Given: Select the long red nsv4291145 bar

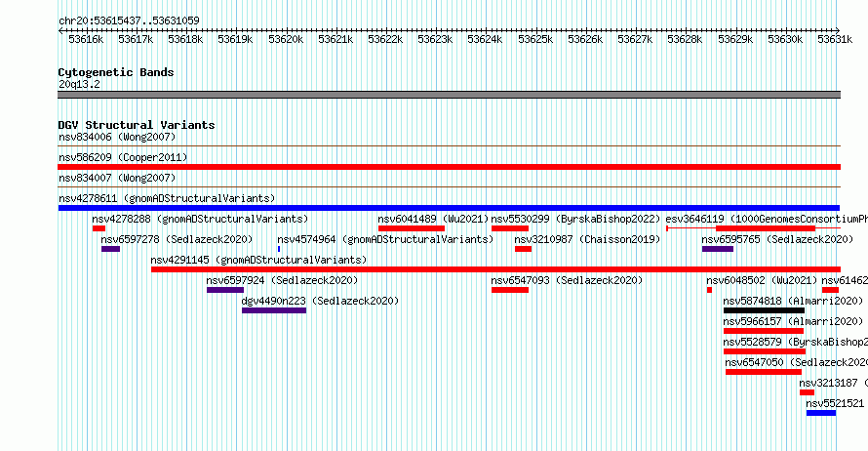Looking at the screenshot, I should coord(495,269).
